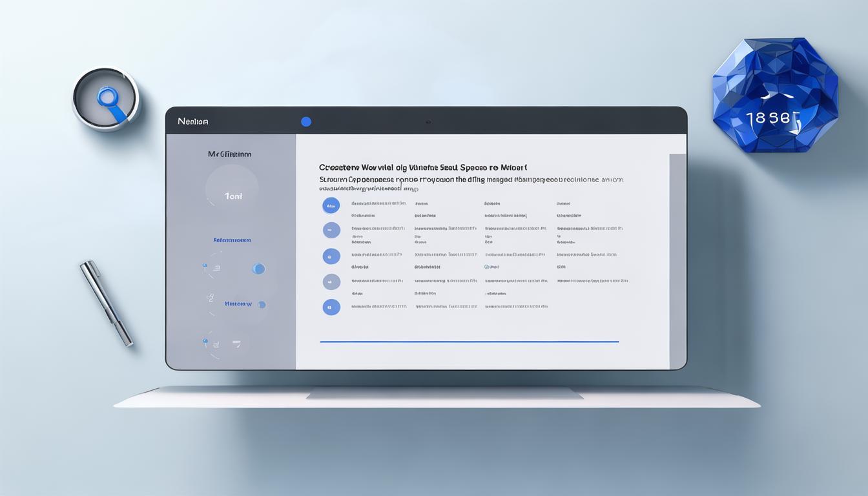Click the fourth gray circle list icon
Image resolution: width=868 pixels, height=496 pixels.
[x=331, y=282]
